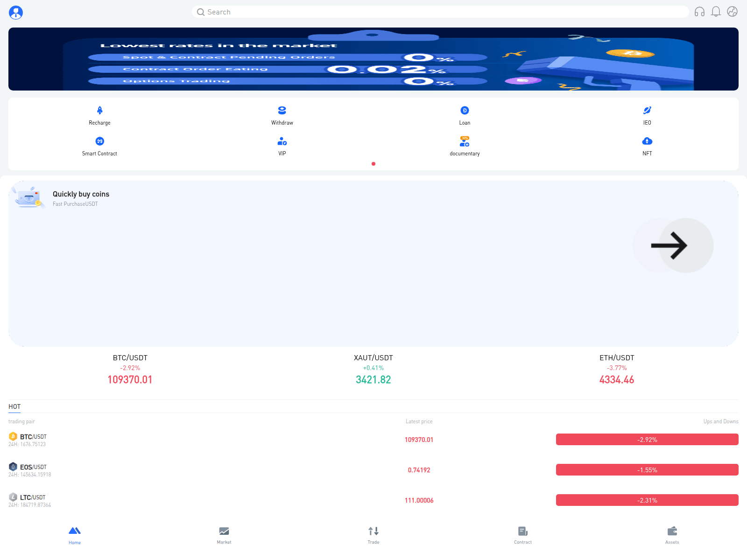Open the VIP section

tap(282, 146)
